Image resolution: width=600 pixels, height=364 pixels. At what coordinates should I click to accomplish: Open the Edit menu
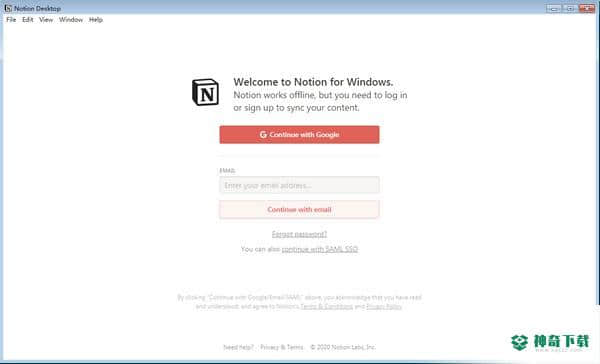28,20
